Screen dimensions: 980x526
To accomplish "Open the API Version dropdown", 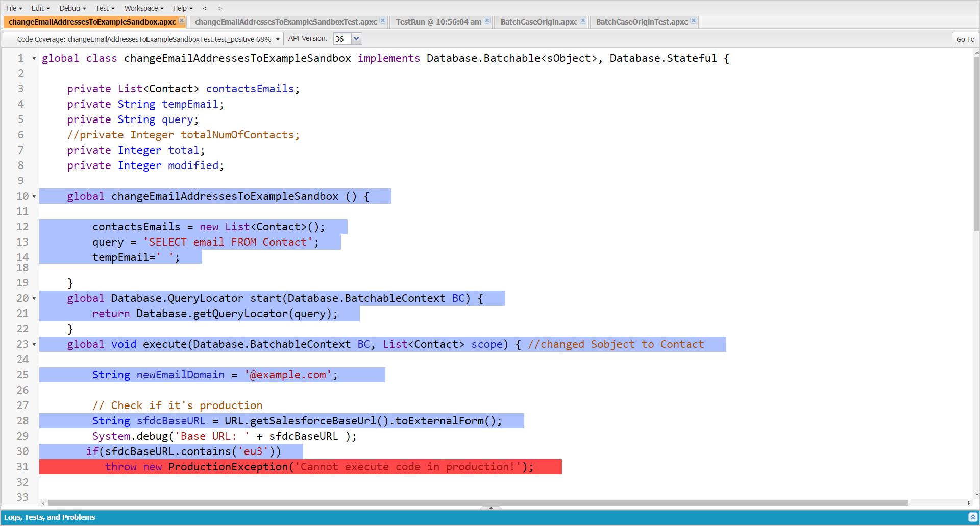I will pos(357,38).
